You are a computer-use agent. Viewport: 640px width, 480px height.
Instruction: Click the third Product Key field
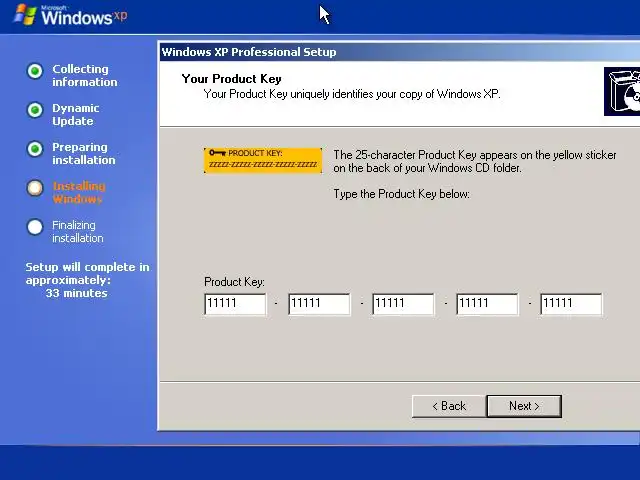click(403, 304)
